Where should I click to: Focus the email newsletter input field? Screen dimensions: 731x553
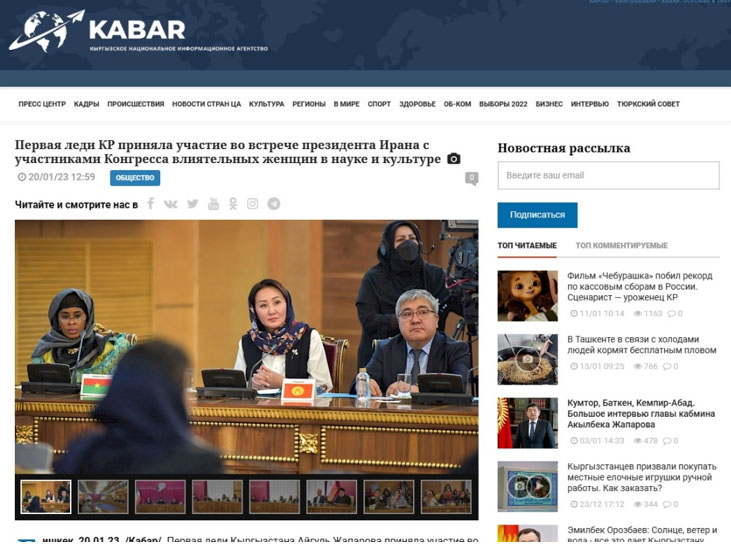608,175
